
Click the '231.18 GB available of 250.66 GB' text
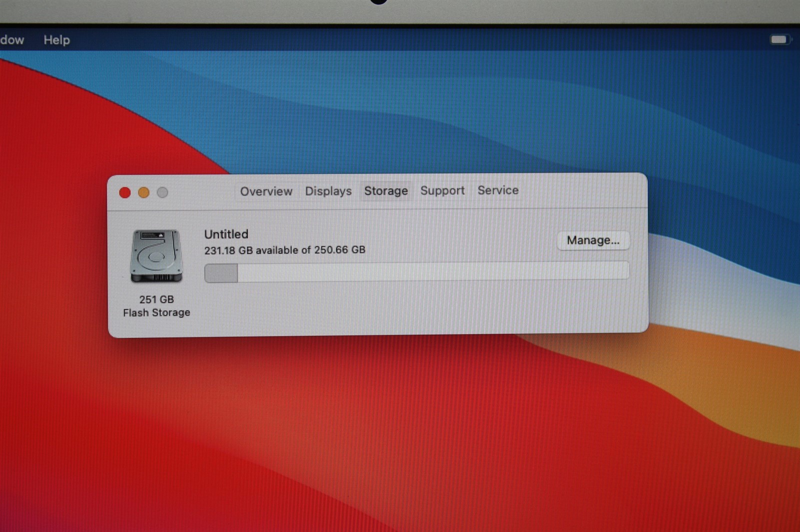285,249
